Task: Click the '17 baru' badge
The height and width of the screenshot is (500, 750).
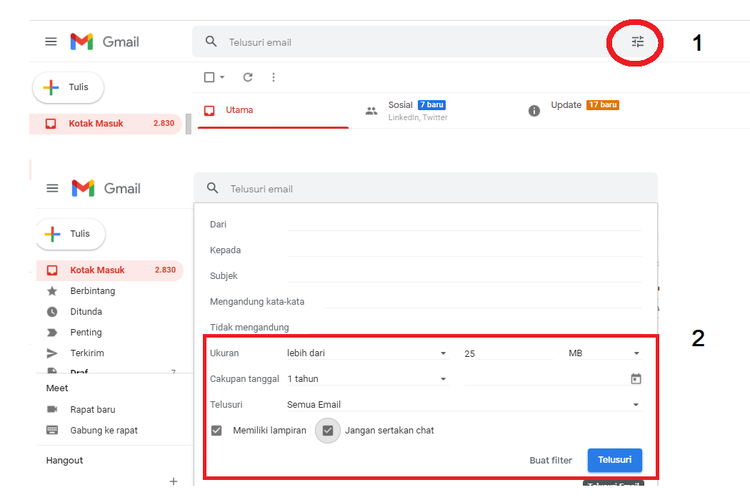Action: [x=603, y=105]
